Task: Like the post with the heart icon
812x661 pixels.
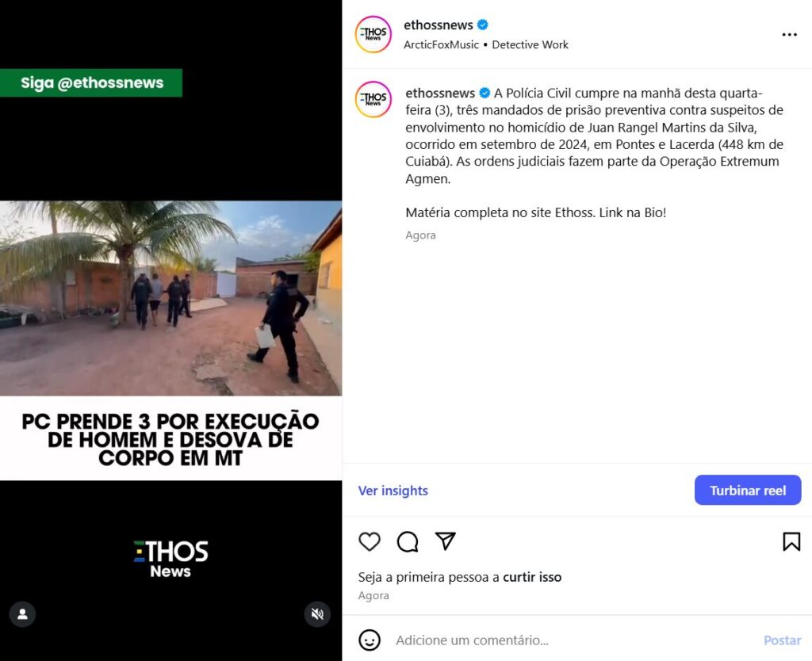Action: (x=370, y=541)
